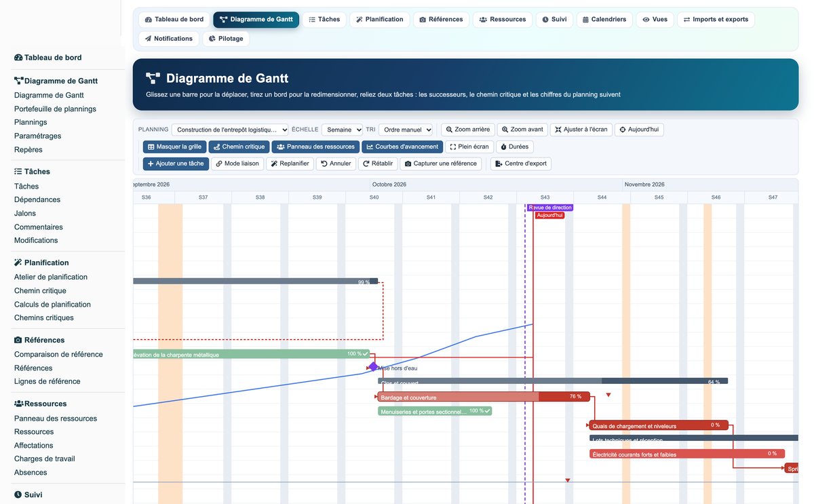Open Repères in sidebar

[28, 150]
